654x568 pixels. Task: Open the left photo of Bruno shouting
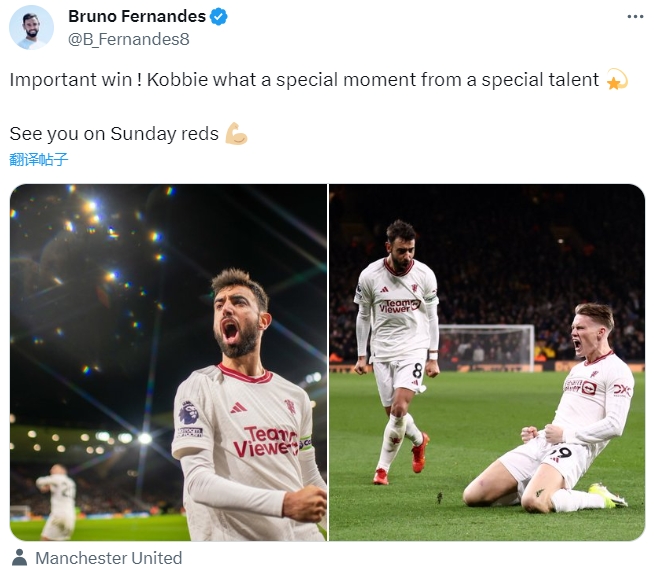tap(169, 362)
